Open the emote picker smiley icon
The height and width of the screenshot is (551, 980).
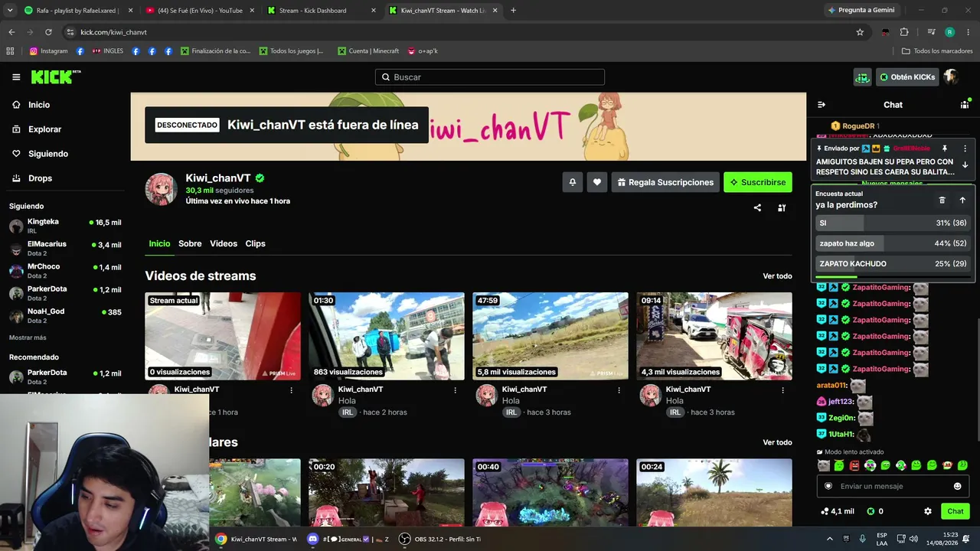click(x=957, y=486)
